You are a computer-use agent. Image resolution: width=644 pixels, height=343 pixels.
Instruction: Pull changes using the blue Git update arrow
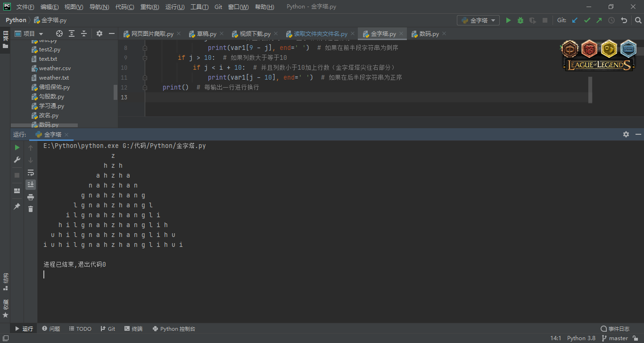coord(574,20)
